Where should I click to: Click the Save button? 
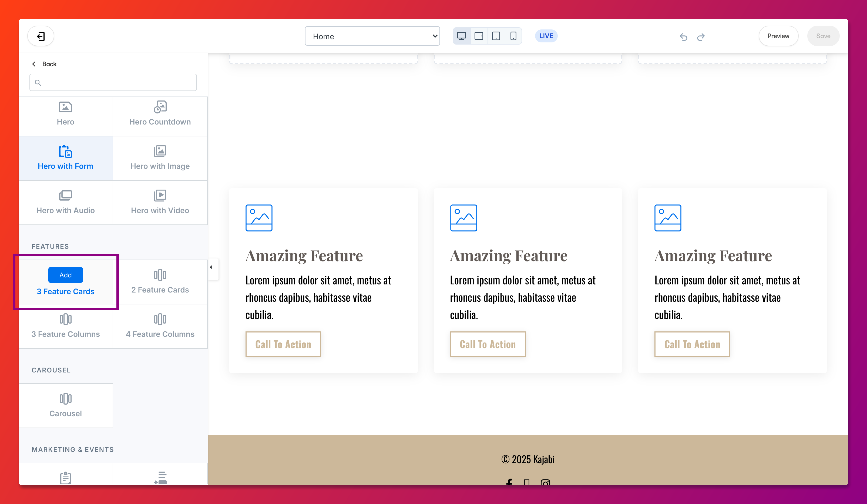[823, 36]
